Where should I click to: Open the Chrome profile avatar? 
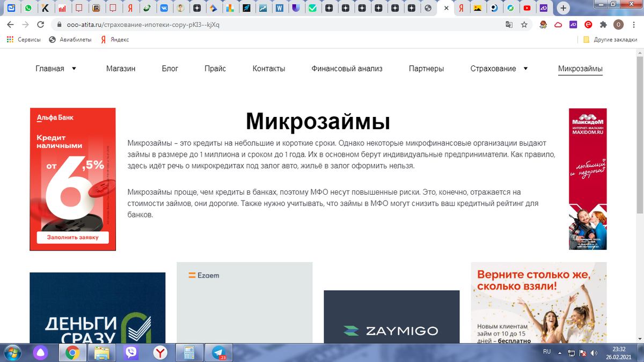click(x=618, y=25)
